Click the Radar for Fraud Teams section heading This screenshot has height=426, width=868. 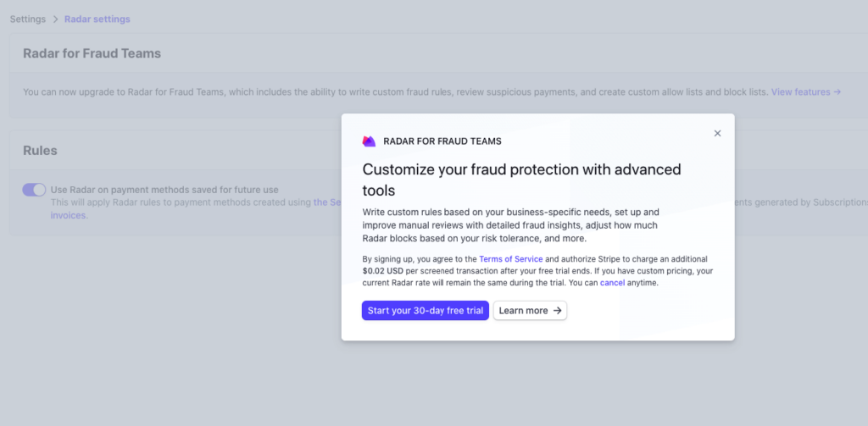pyautogui.click(x=92, y=53)
